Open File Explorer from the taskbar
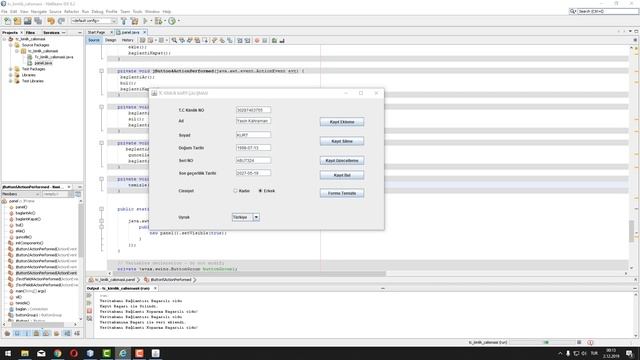 [x=25, y=353]
